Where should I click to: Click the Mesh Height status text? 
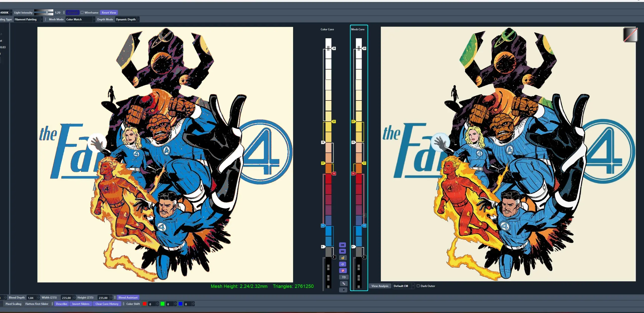click(239, 286)
